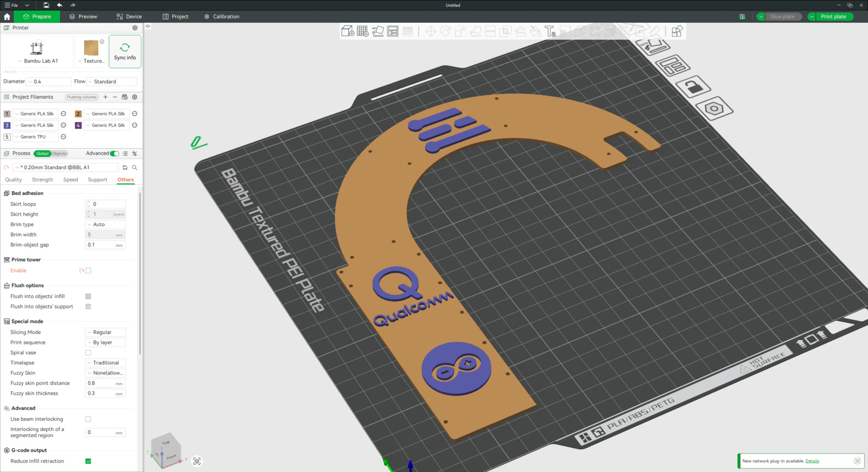Click filament 2 orange color swatch

(x=78, y=114)
